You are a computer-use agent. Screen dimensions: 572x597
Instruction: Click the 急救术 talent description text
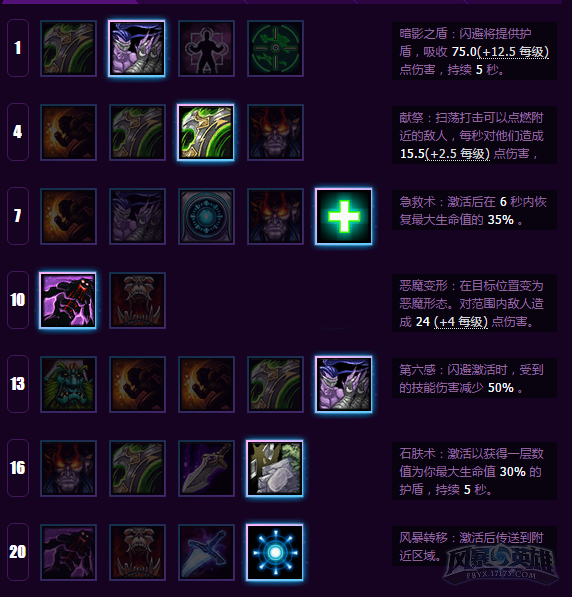(x=474, y=211)
